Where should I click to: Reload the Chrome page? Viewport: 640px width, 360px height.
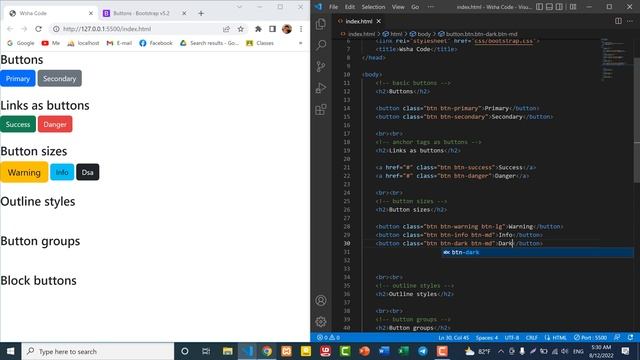coord(38,29)
